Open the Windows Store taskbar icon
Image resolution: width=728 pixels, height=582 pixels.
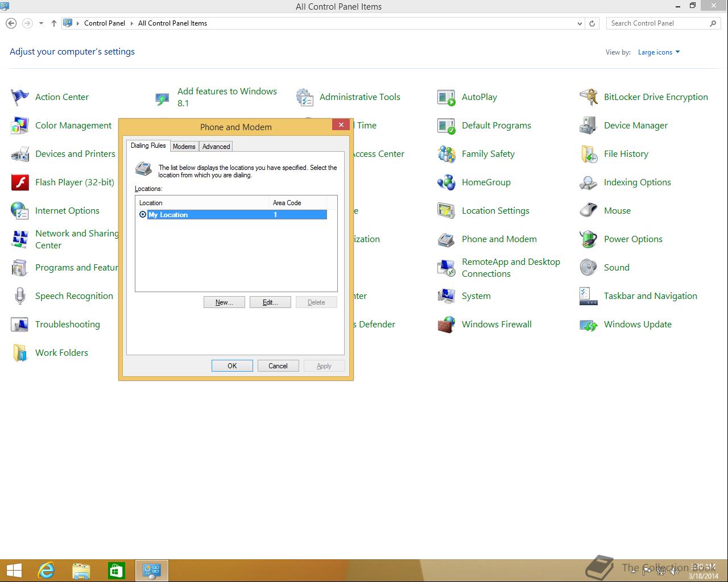pos(116,570)
